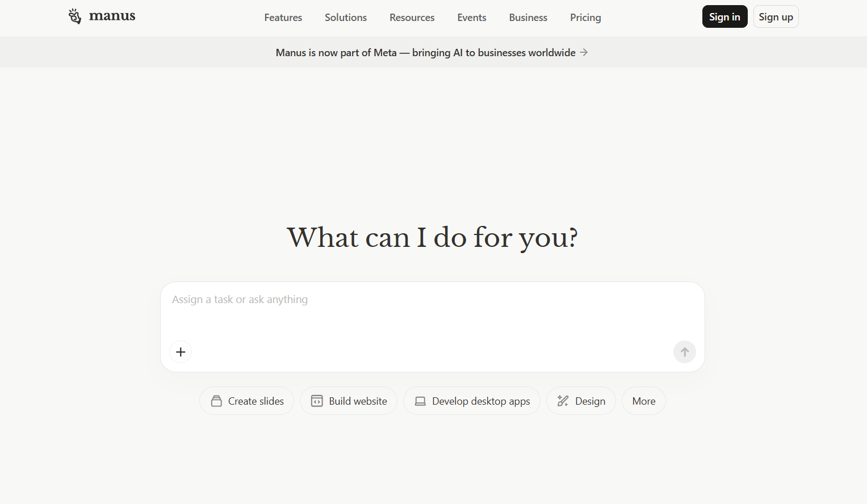Click the pencil-sparkle Design icon
The height and width of the screenshot is (504, 867).
click(563, 401)
